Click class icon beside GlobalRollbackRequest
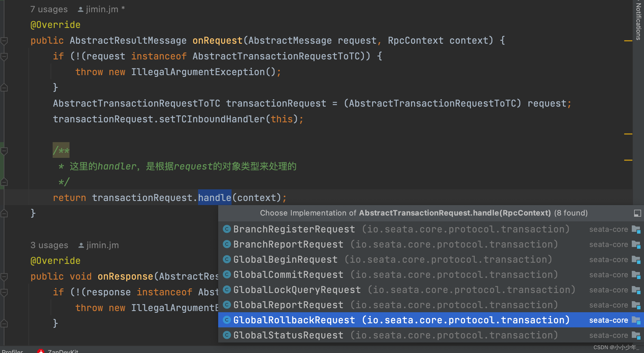The image size is (644, 353). 227,320
